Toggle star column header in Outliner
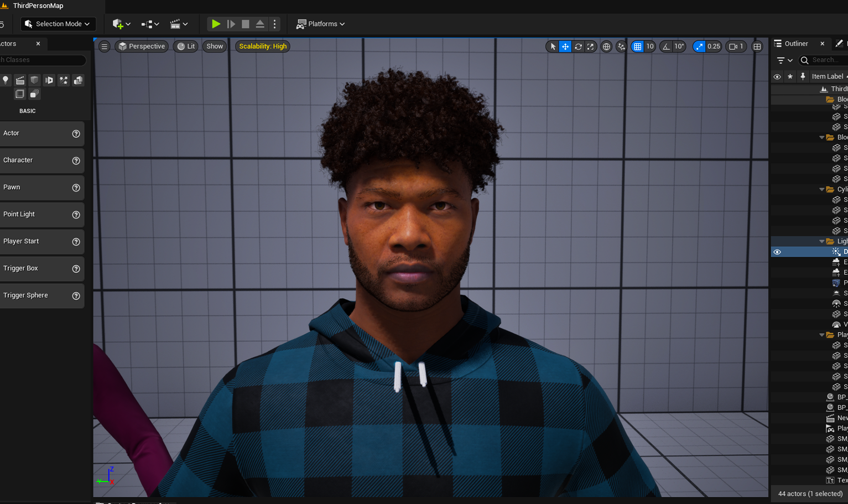The height and width of the screenshot is (504, 848). (790, 76)
